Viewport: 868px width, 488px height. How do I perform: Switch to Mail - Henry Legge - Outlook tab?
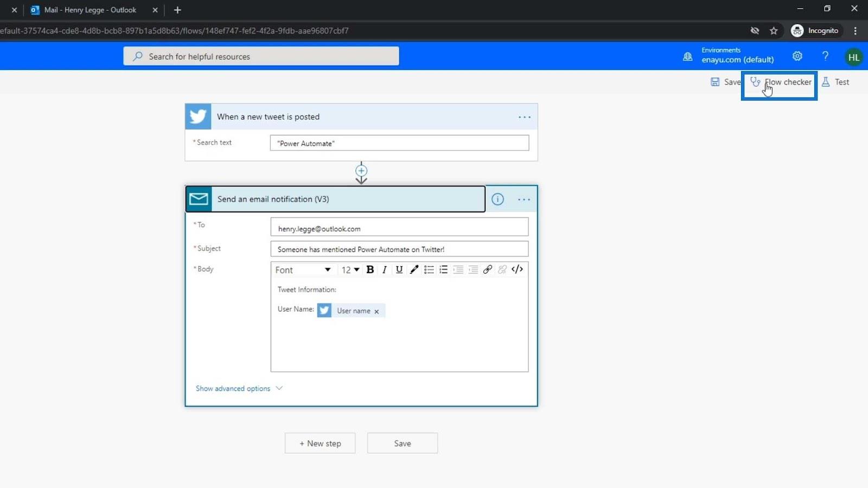click(x=90, y=10)
